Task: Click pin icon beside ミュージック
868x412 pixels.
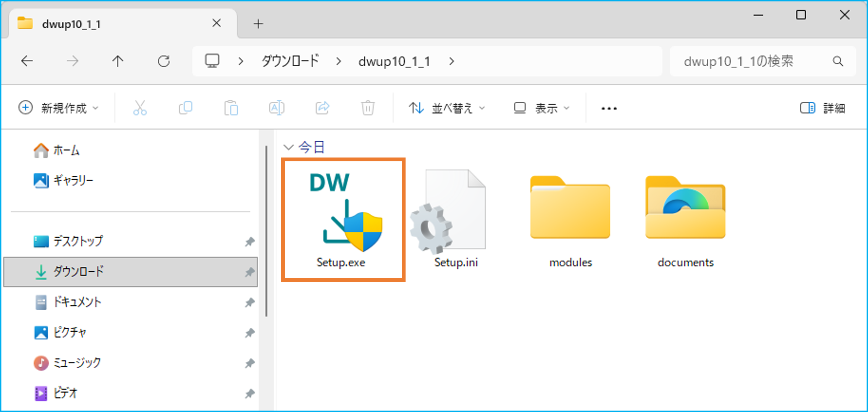Action: point(250,363)
